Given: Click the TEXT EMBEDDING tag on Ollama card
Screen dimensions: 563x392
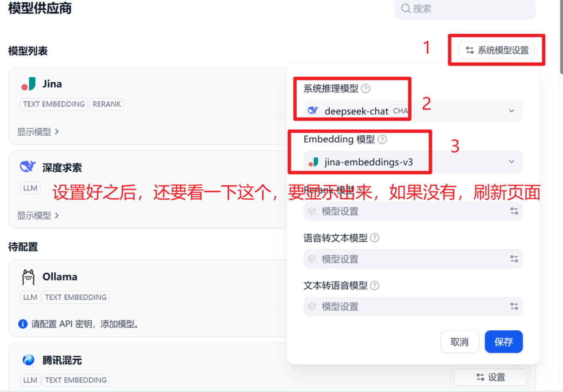Looking at the screenshot, I should point(76,297).
